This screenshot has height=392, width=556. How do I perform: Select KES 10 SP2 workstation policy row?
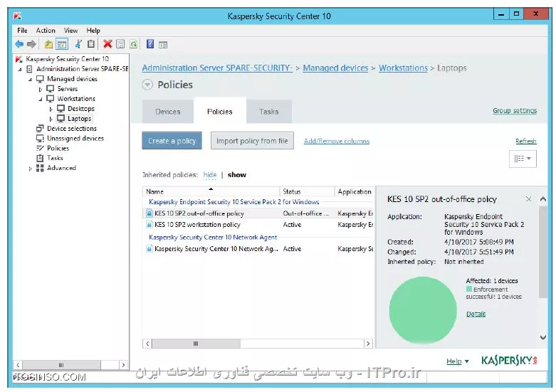tap(258, 225)
